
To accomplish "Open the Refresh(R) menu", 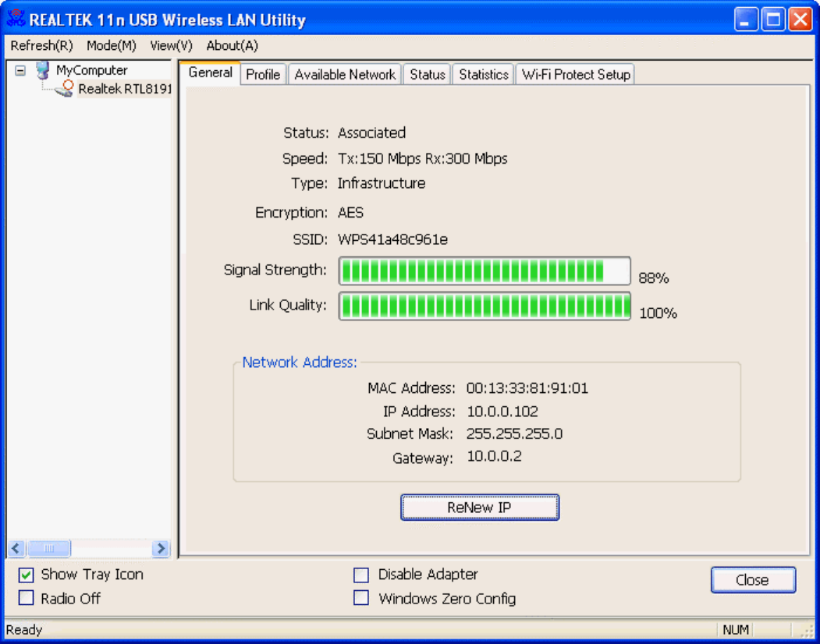I will pos(42,45).
